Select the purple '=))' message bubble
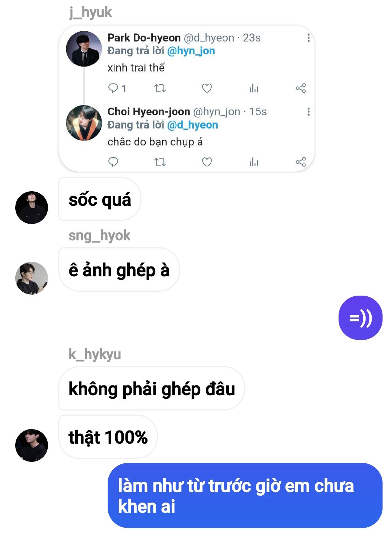Viewport: 392px width, 536px height. click(360, 318)
